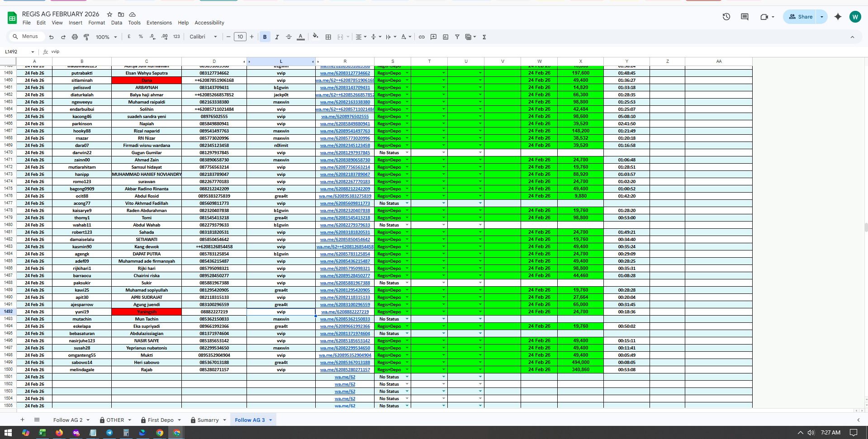View document cloud save status
Image resolution: width=868 pixels, height=439 pixels.
(x=132, y=14)
